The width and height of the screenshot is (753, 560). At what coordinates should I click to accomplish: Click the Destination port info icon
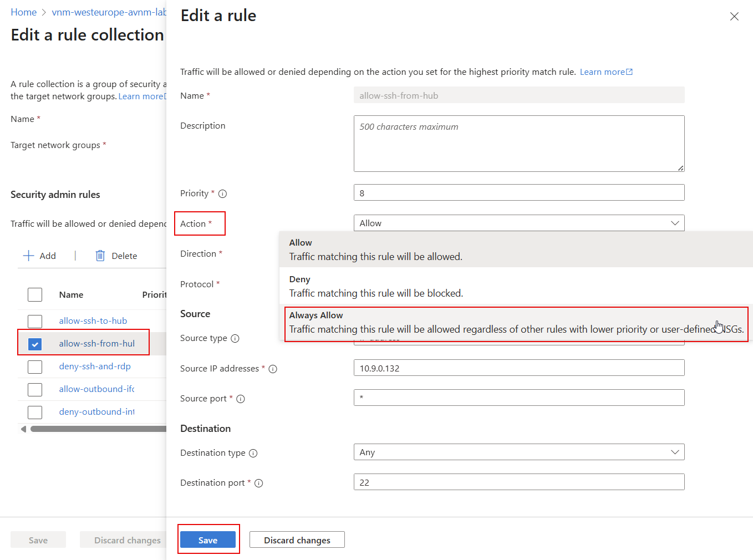(259, 483)
